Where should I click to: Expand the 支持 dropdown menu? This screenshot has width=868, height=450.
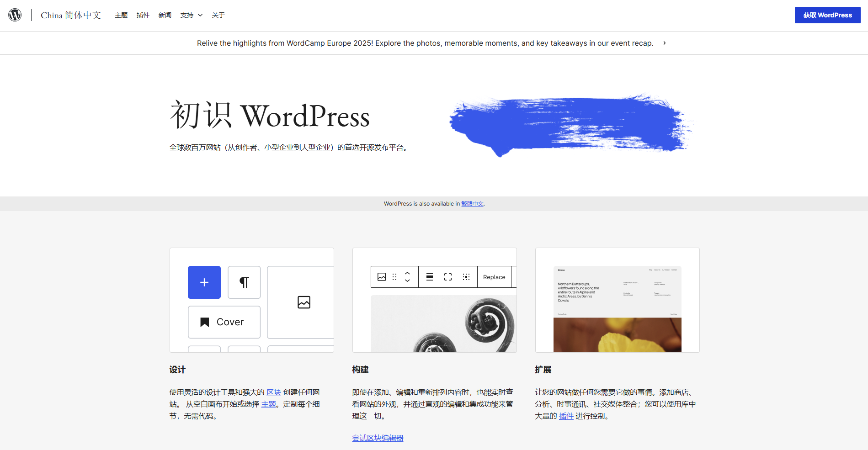[x=191, y=15]
